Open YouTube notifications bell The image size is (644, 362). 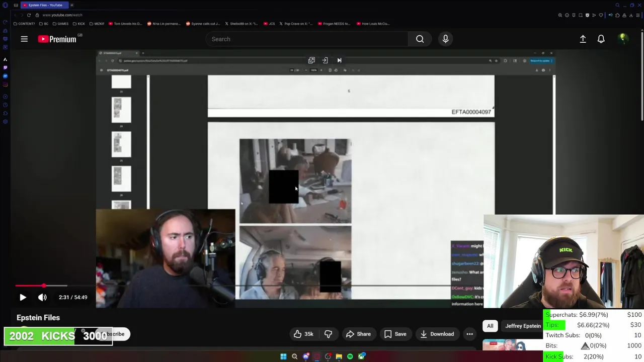tap(601, 39)
